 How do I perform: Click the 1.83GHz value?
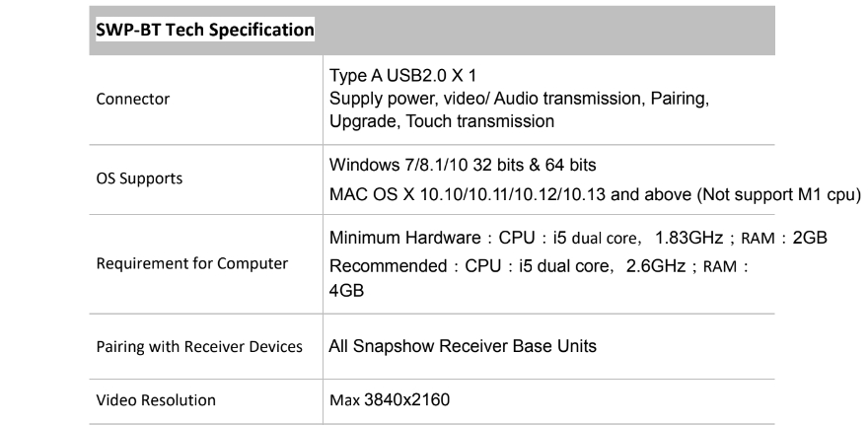(688, 238)
